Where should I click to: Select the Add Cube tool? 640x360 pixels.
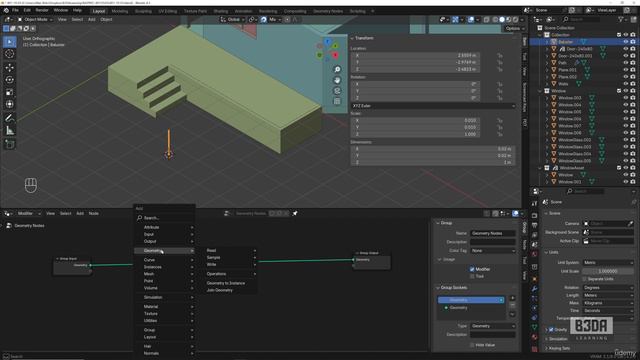click(10, 144)
